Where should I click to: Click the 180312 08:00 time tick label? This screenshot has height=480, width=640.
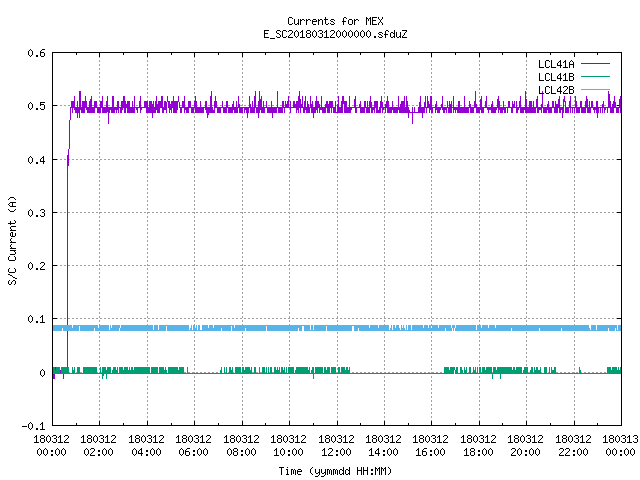click(x=241, y=446)
